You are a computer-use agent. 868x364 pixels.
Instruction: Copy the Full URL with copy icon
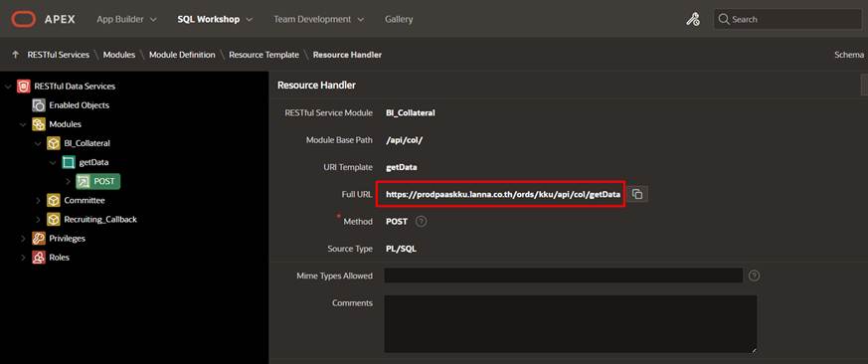[x=637, y=195]
